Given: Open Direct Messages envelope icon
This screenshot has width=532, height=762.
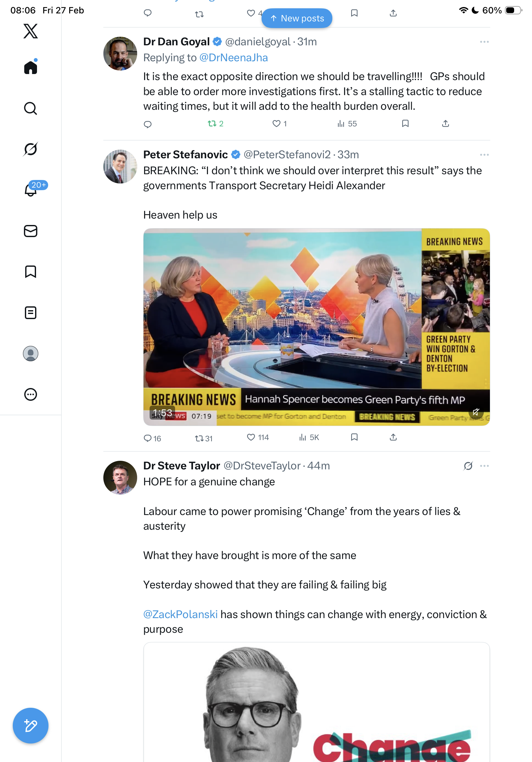Looking at the screenshot, I should (31, 231).
